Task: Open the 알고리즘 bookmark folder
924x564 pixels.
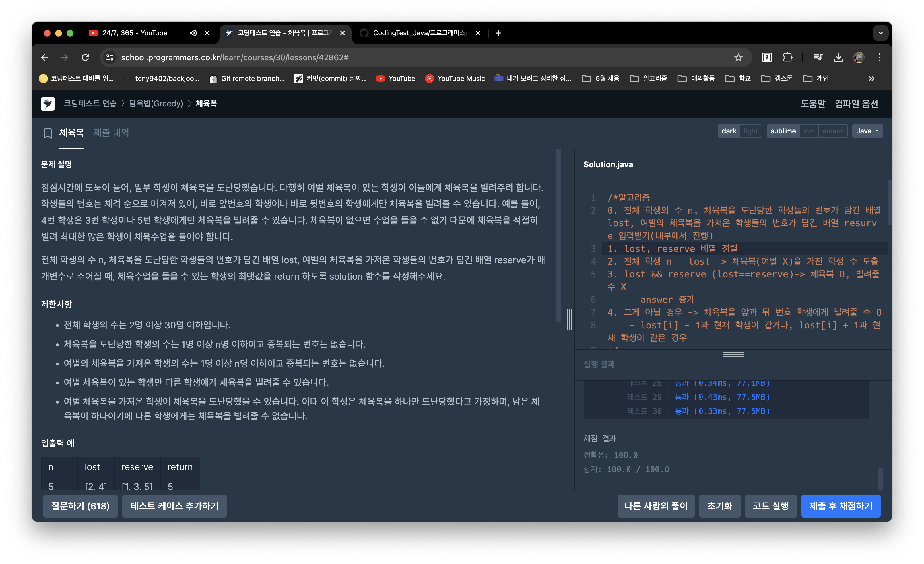Action: [x=648, y=78]
